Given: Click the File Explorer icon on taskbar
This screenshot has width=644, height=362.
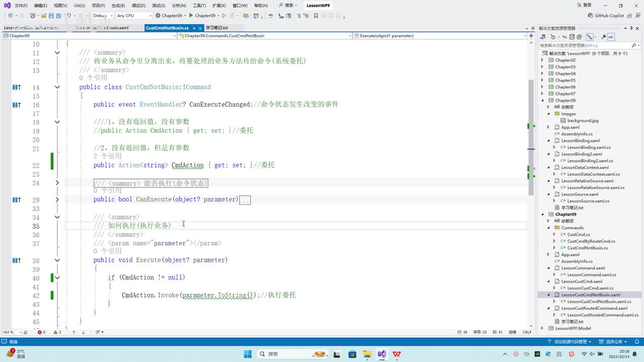Looking at the screenshot, I should pos(367,354).
